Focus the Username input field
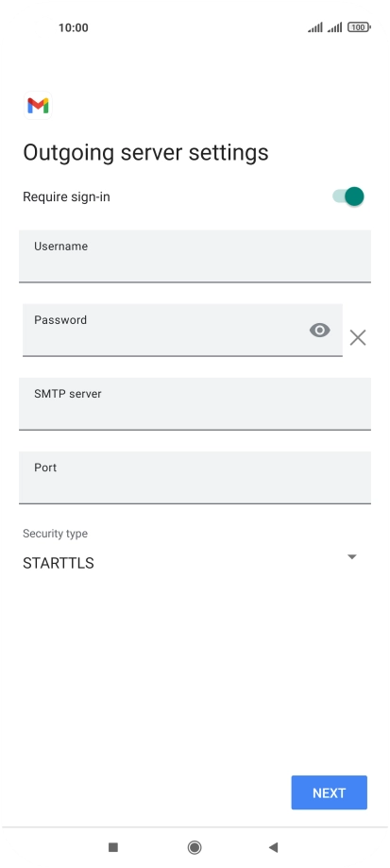 click(x=195, y=256)
